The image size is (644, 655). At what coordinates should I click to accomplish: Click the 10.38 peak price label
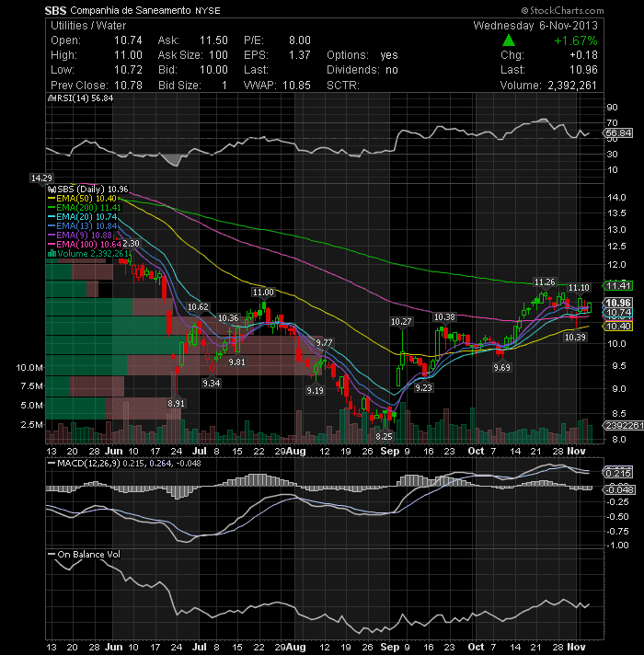tap(444, 317)
